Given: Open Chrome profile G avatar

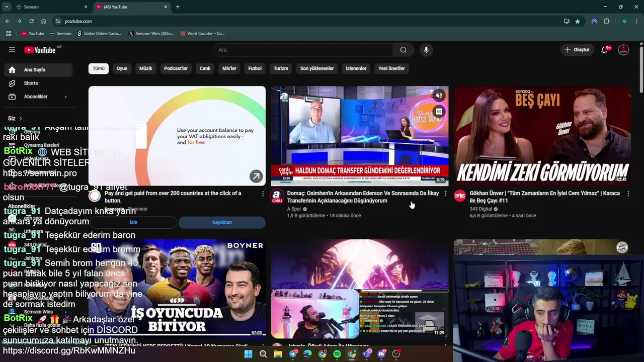Looking at the screenshot, I should point(624,21).
